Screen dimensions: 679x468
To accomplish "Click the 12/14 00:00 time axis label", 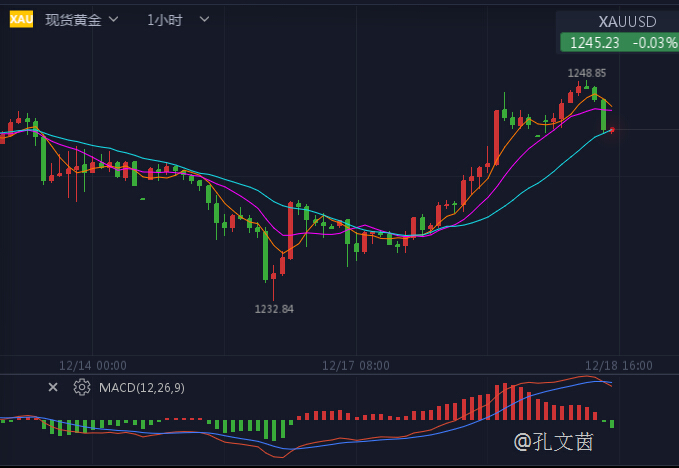I will tap(93, 366).
